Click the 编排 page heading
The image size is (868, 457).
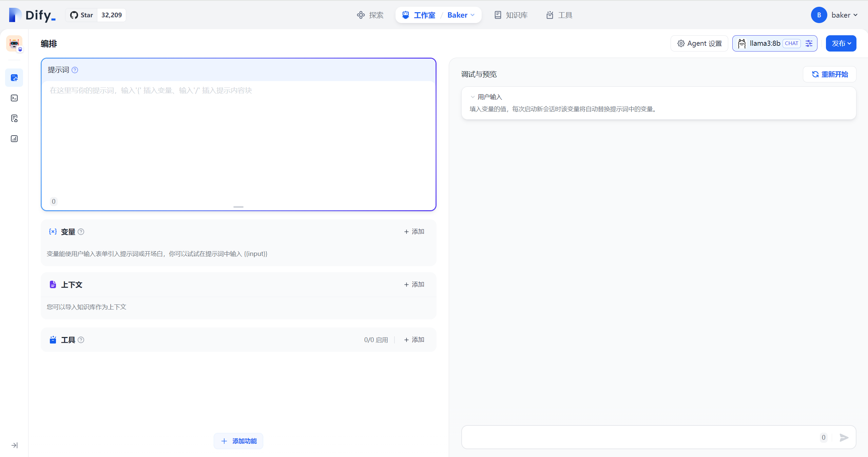pos(49,44)
